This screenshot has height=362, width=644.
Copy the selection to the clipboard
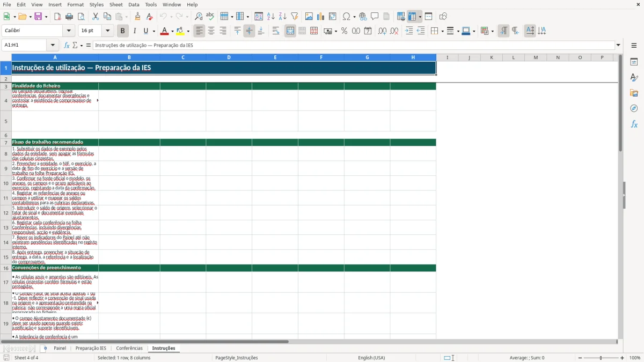[107, 17]
